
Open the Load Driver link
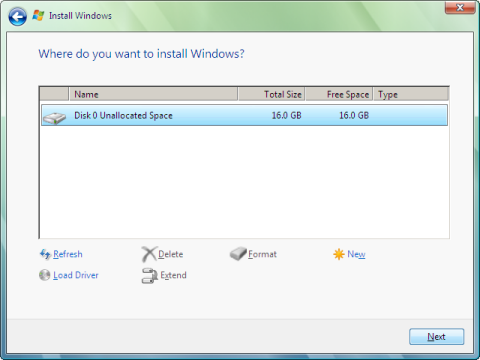point(76,275)
